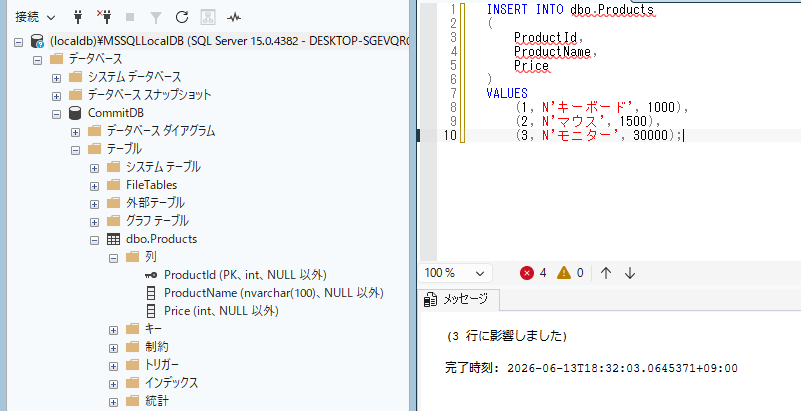This screenshot has height=411, width=801.
Task: Click line number 10 in the editor gutter
Action: click(x=450, y=135)
